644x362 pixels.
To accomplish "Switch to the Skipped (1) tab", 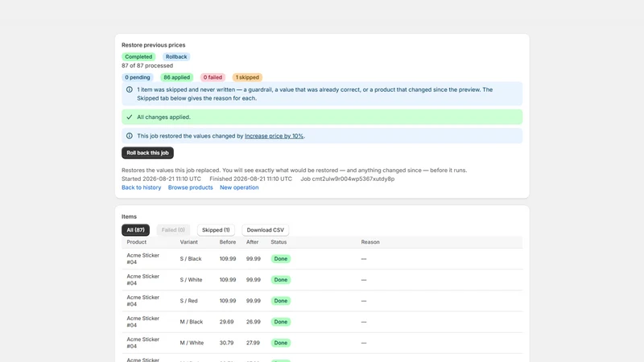I will [x=216, y=230].
